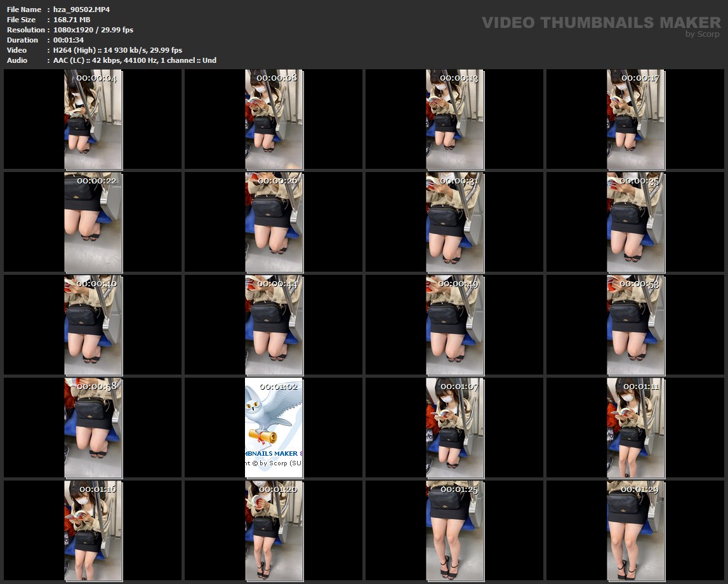This screenshot has width=728, height=584.
Task: Click the duration value 00:01:34
Action: coord(68,40)
